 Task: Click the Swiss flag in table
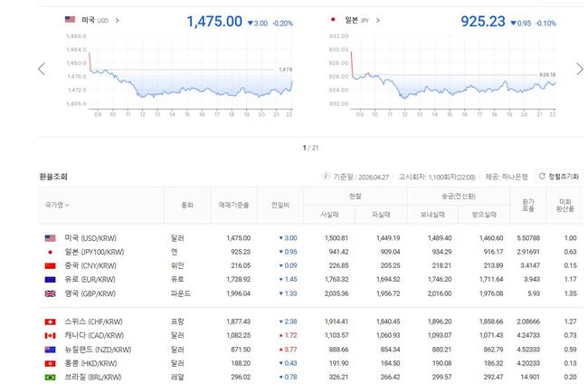point(51,322)
